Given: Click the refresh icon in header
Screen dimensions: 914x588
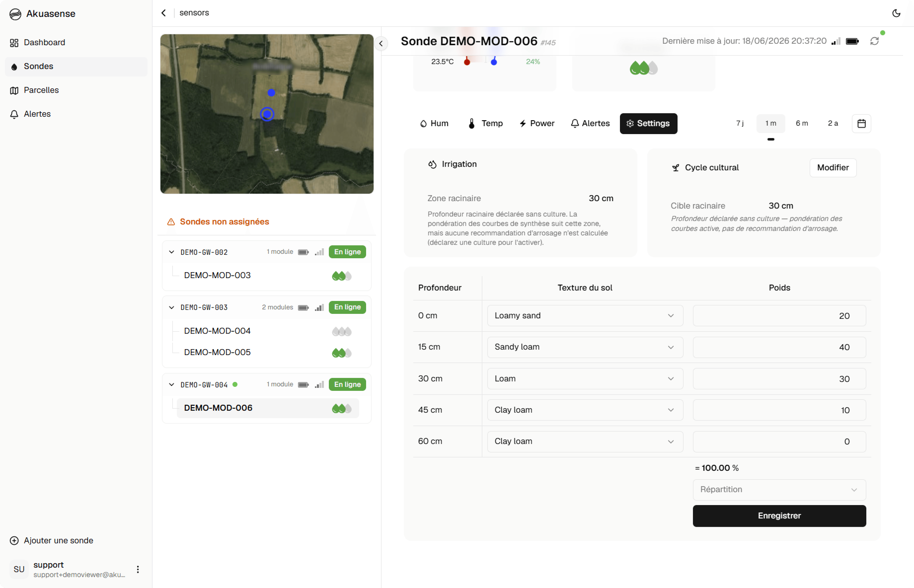Looking at the screenshot, I should 874,41.
